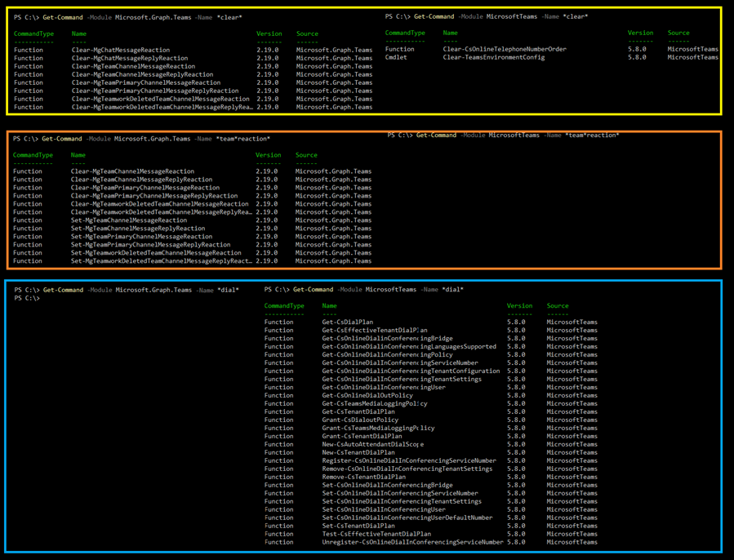The image size is (734, 560).
Task: Select Test-CsEffectiveTenantDialPlan row
Action: [430, 534]
